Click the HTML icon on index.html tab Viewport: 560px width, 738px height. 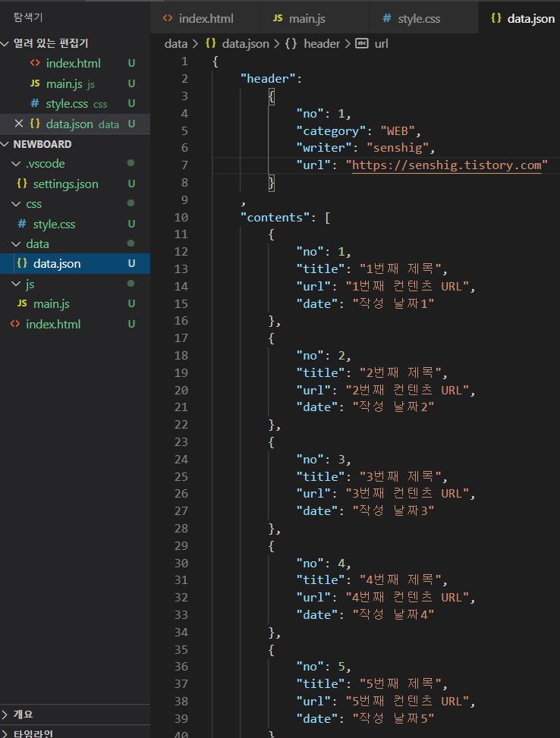(x=168, y=18)
